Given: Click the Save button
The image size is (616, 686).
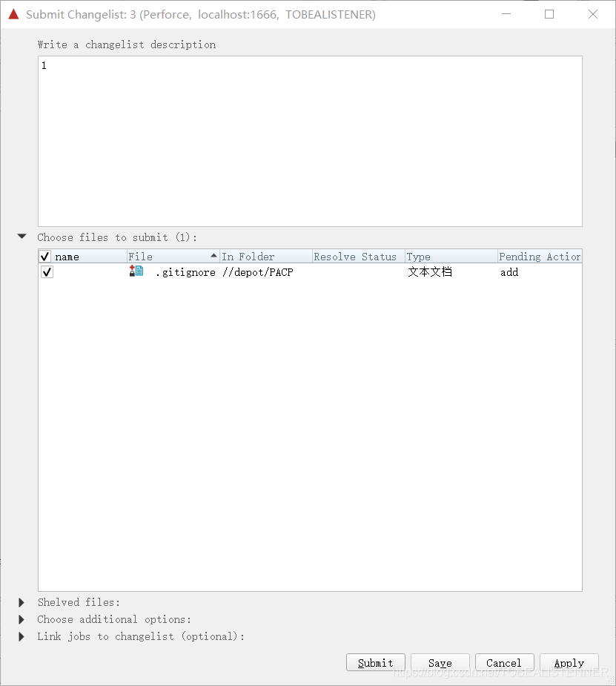Looking at the screenshot, I should 440,662.
